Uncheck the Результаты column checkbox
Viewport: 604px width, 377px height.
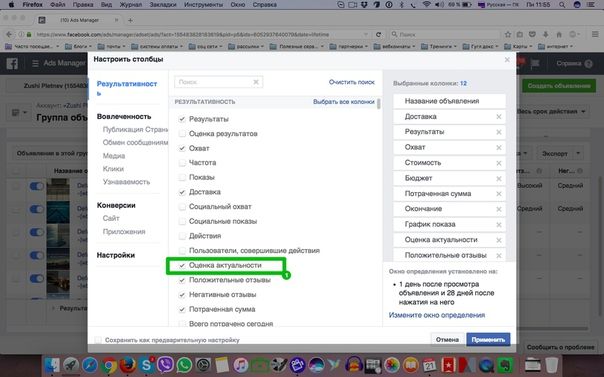point(182,119)
